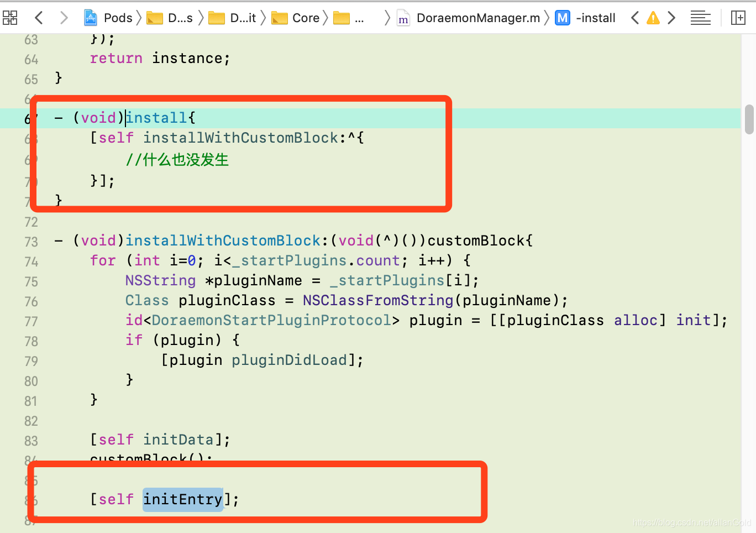Click 'customBlock{' parameter on line 73
Image resolution: width=756 pixels, height=533 pixels.
coord(480,241)
